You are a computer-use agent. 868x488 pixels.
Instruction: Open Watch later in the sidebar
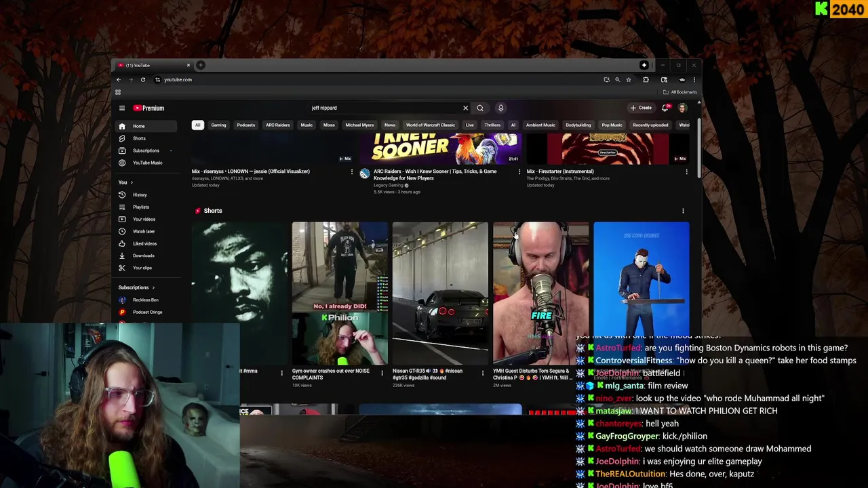(146, 231)
